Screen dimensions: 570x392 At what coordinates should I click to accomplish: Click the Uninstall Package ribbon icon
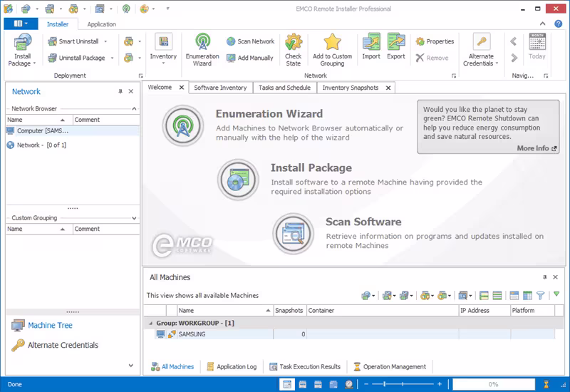pos(52,58)
